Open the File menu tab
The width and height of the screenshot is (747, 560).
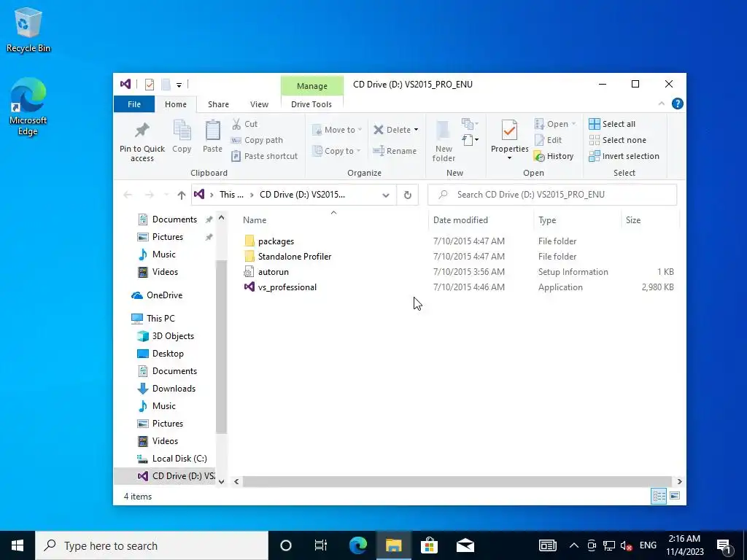point(134,104)
